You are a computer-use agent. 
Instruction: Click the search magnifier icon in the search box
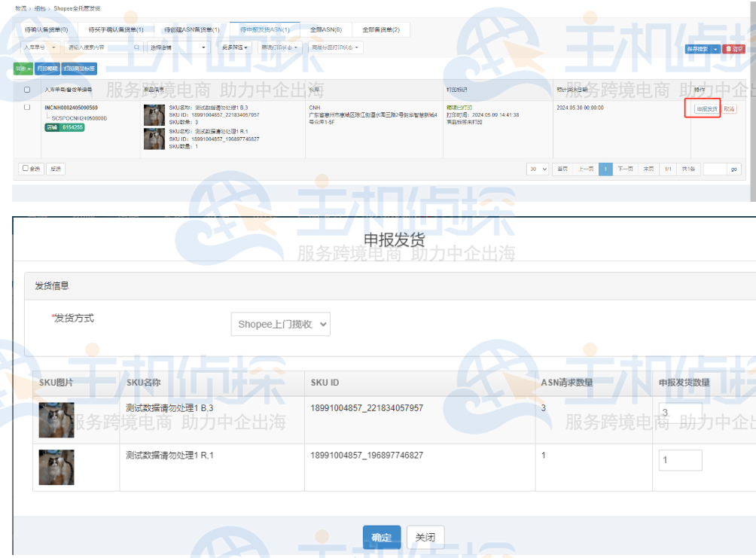136,47
